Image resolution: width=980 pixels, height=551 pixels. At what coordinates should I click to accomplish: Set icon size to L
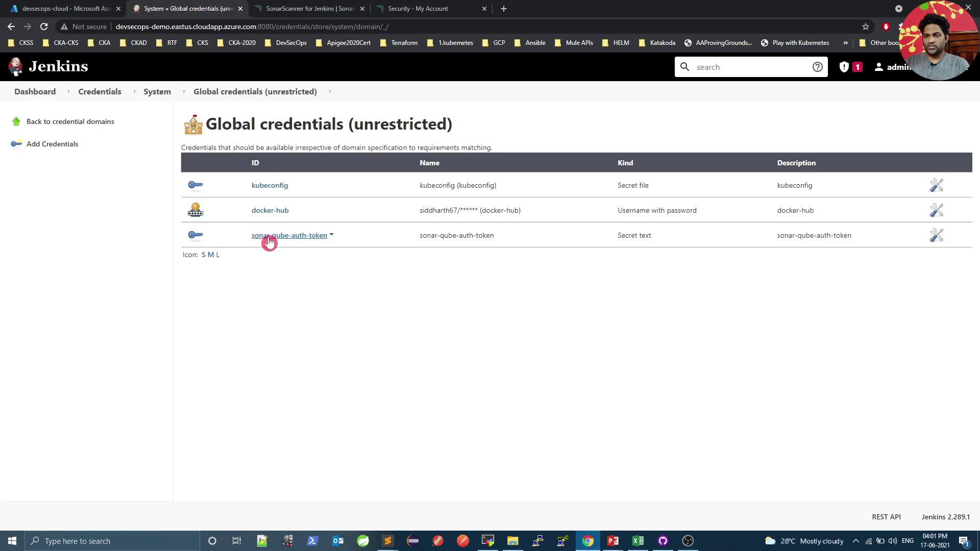[x=217, y=255]
